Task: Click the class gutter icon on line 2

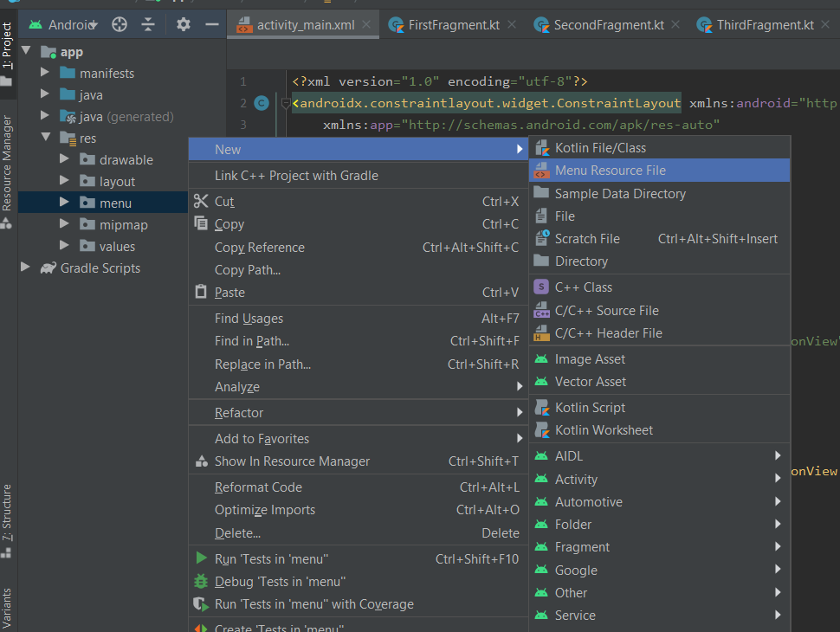Action: (262, 104)
